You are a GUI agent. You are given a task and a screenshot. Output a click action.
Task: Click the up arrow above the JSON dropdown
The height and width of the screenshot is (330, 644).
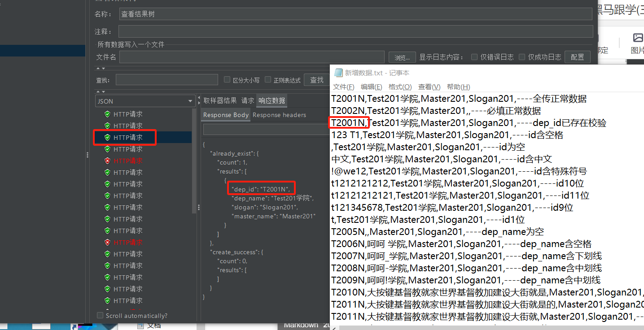tap(98, 91)
